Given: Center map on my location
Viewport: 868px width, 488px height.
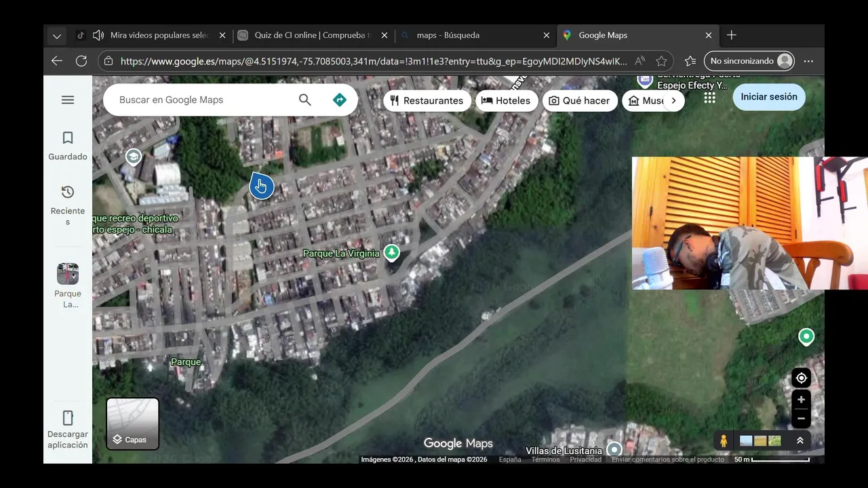Looking at the screenshot, I should [801, 378].
